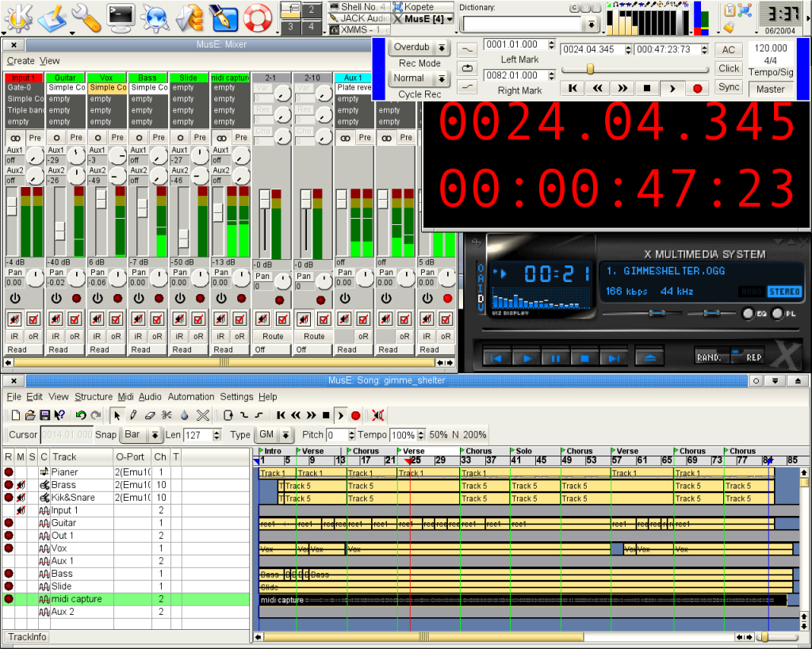The width and height of the screenshot is (812, 649).
Task: Click the stop button in transport panel
Action: click(x=647, y=88)
